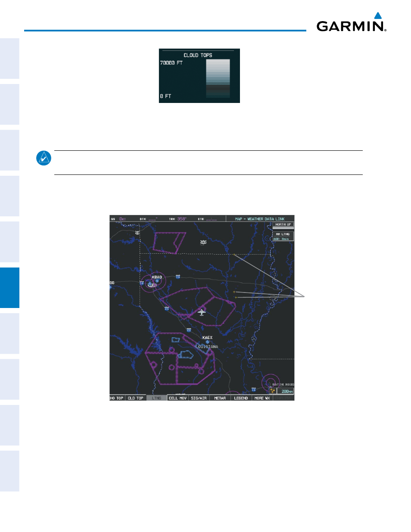Click the lightning icon beside the range box

click(x=272, y=391)
